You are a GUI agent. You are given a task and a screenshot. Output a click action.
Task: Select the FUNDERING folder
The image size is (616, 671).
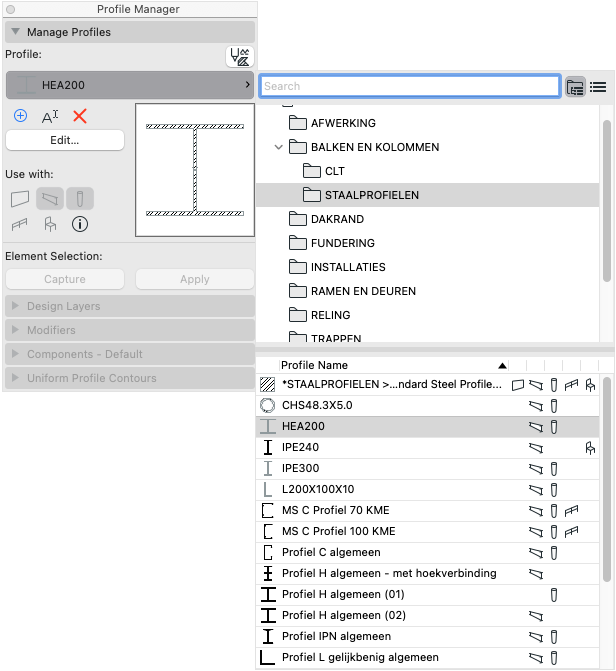(x=427, y=243)
